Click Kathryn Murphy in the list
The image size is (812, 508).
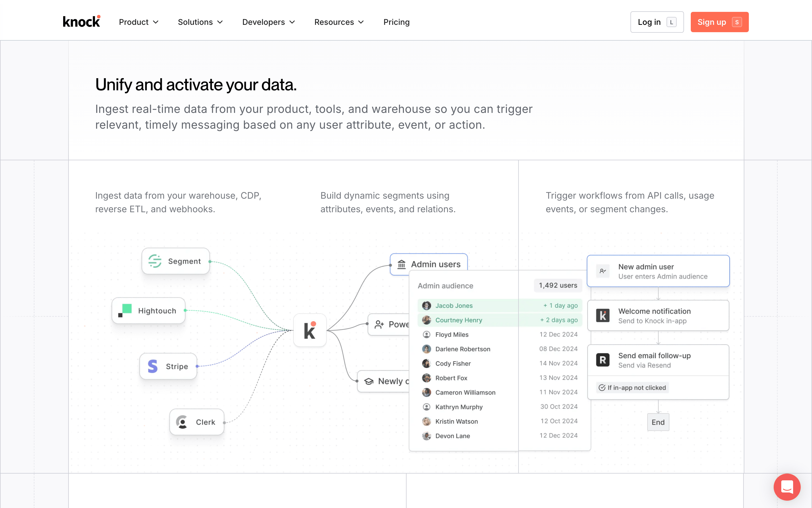tap(459, 407)
